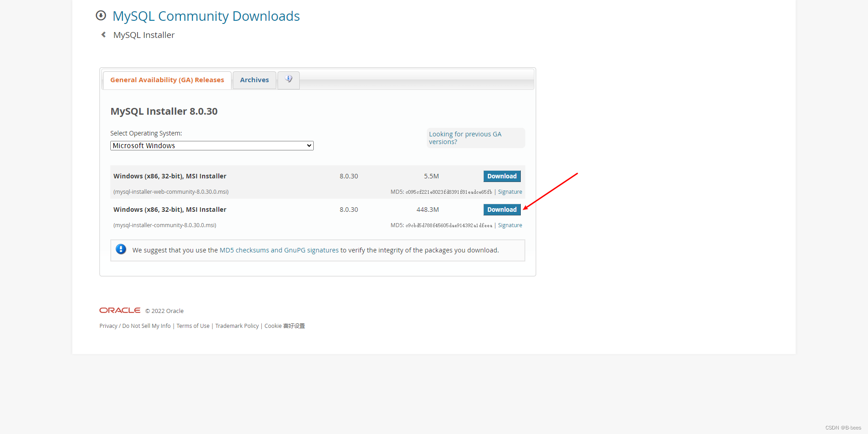Download the 448.3M full community installer

(x=502, y=210)
